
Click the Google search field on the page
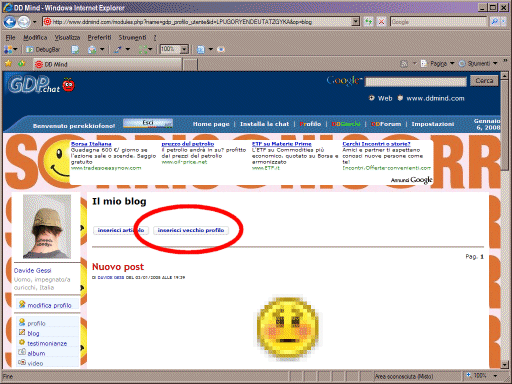click(x=416, y=82)
